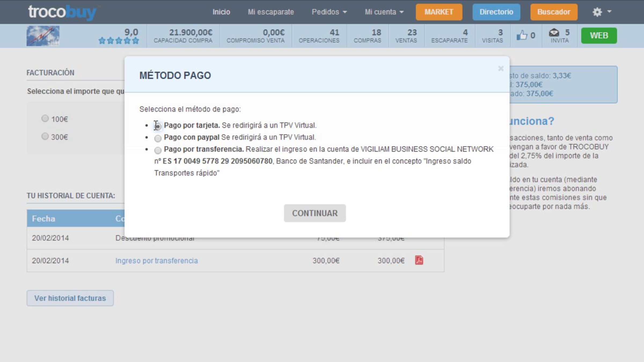Download PDF invoice for Ingreso por transferencia
This screenshot has width=644, height=362.
pos(419,260)
